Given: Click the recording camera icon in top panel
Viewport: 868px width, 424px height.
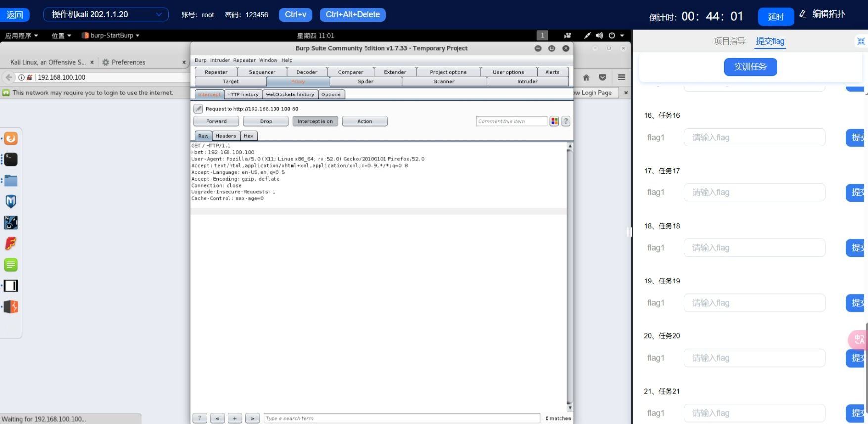Looking at the screenshot, I should (567, 36).
